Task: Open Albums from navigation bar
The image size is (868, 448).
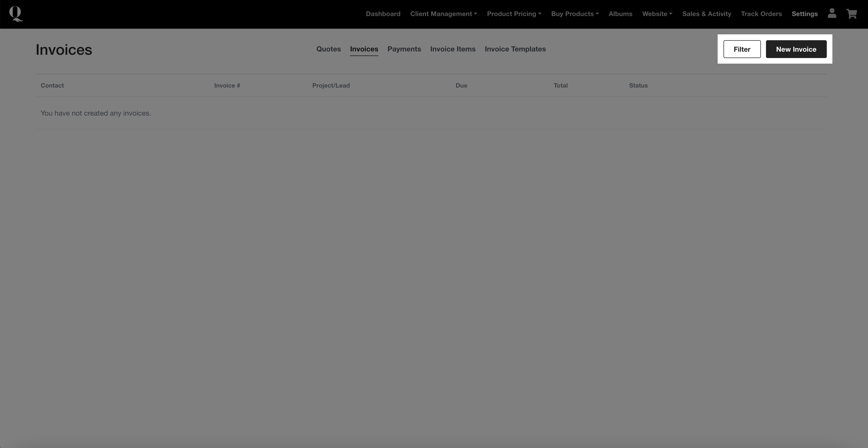Action: point(620,14)
